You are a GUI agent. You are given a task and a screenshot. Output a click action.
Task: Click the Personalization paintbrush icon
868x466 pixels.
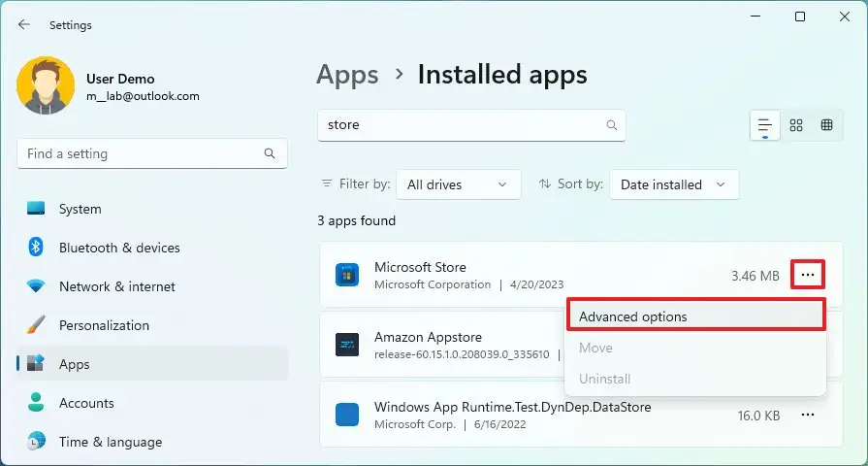[x=36, y=324]
